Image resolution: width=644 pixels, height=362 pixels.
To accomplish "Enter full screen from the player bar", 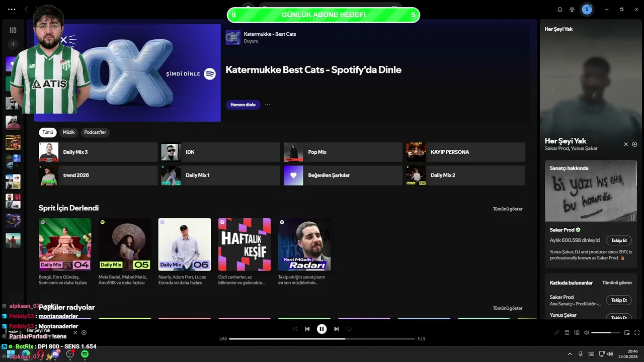I will pyautogui.click(x=637, y=333).
